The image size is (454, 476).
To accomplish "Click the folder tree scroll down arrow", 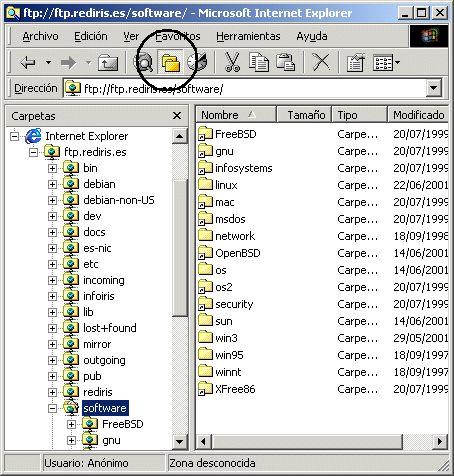I will pyautogui.click(x=179, y=442).
